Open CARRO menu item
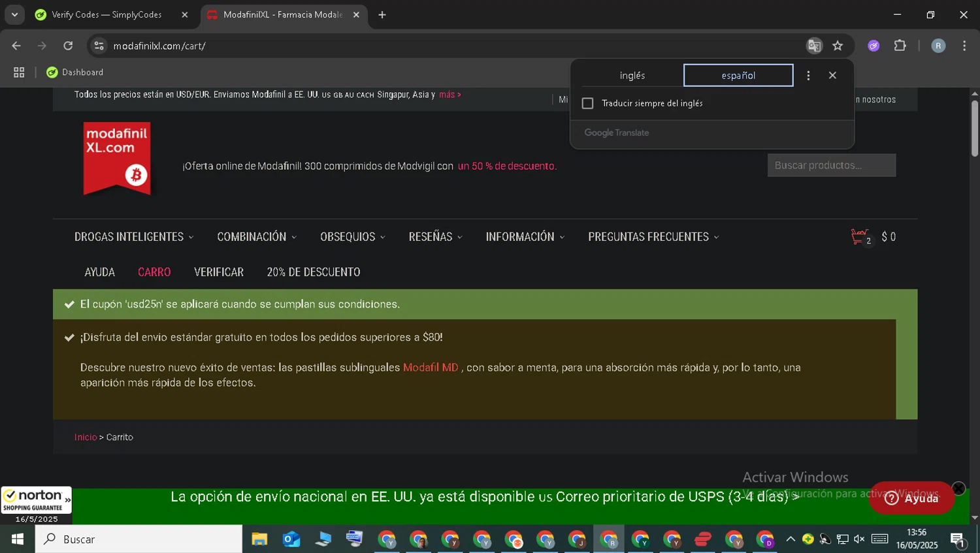The width and height of the screenshot is (980, 553). point(154,272)
